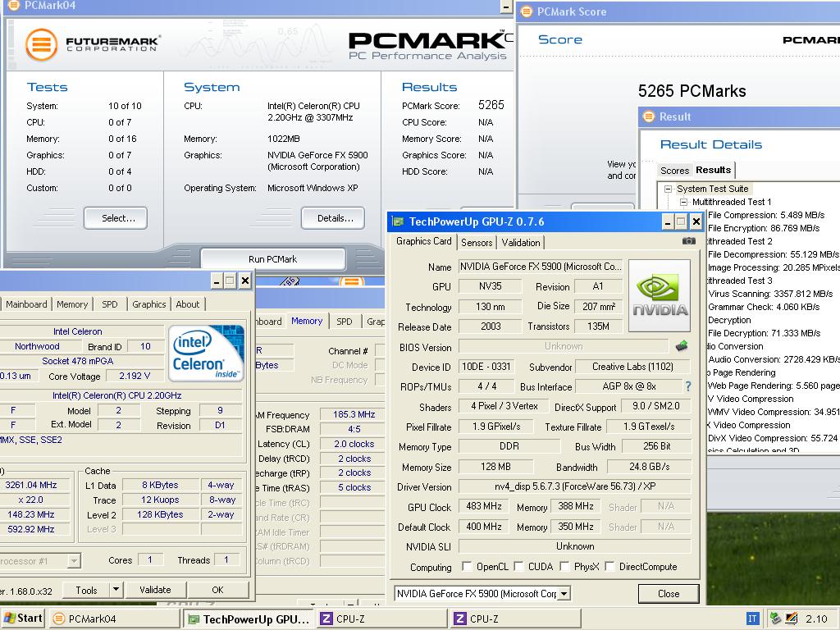Viewport: 840px width, 630px height.
Task: Click the GPU Clock 483 MHz field
Action: click(484, 506)
